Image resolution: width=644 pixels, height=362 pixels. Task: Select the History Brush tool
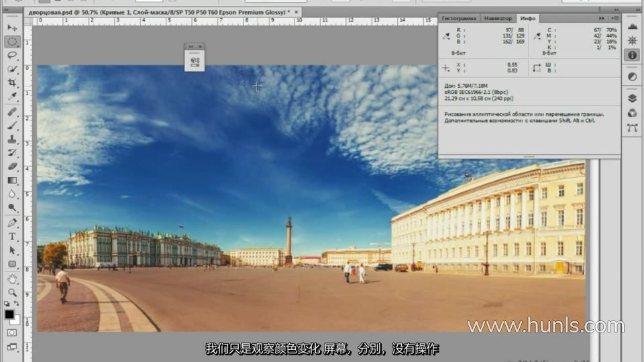point(12,153)
